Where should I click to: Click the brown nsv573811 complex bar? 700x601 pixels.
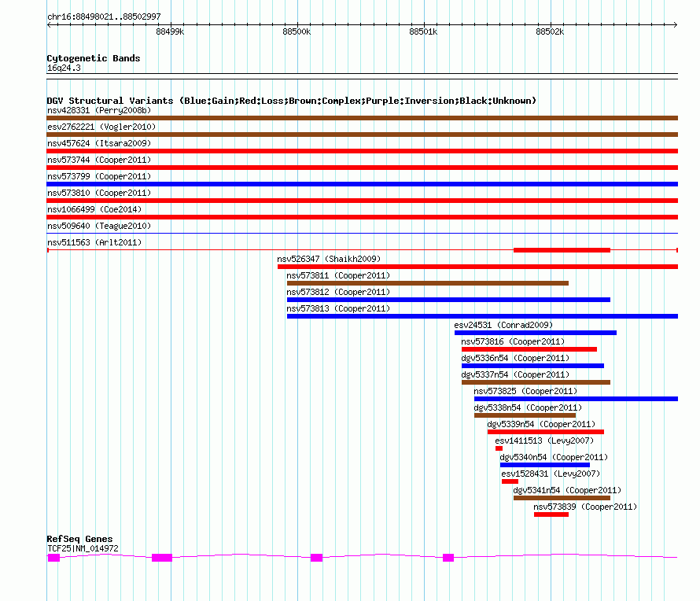coord(428,283)
